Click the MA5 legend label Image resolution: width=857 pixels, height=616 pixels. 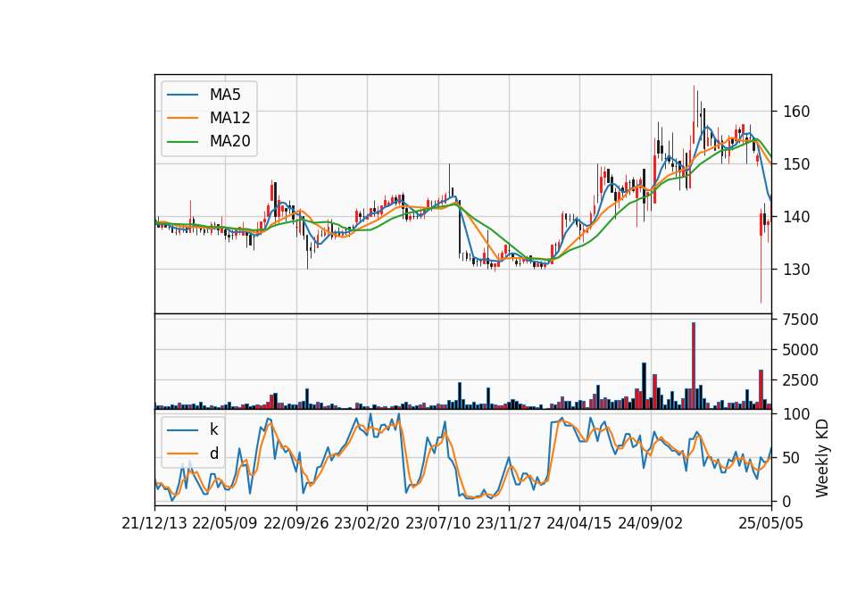point(225,95)
